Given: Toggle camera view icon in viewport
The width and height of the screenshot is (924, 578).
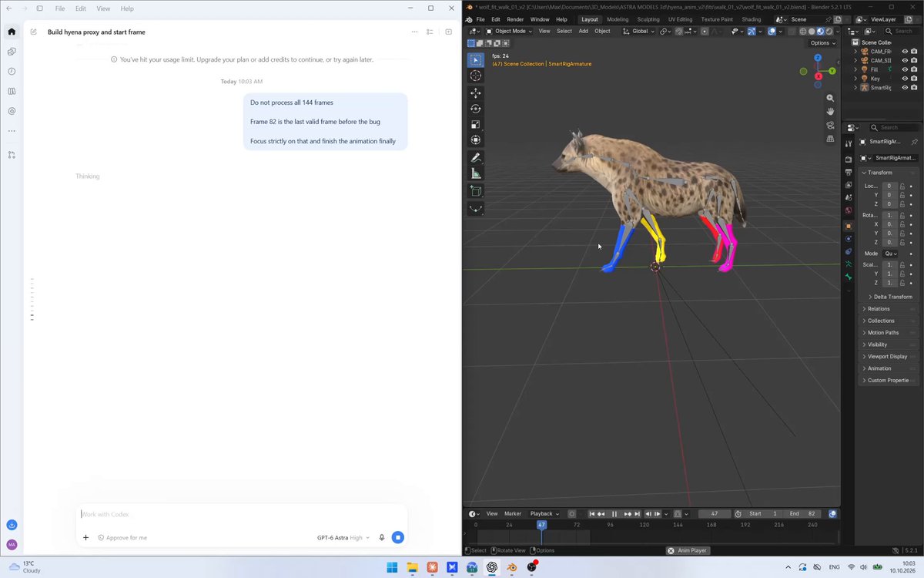Looking at the screenshot, I should click(x=830, y=126).
